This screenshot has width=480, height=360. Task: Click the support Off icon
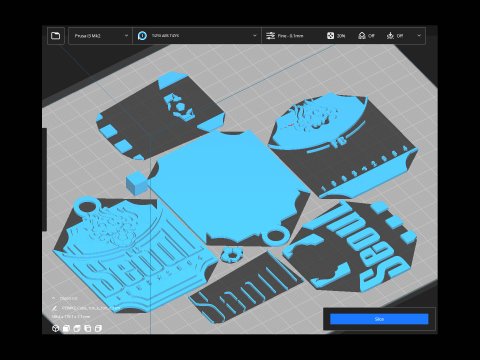point(362,36)
